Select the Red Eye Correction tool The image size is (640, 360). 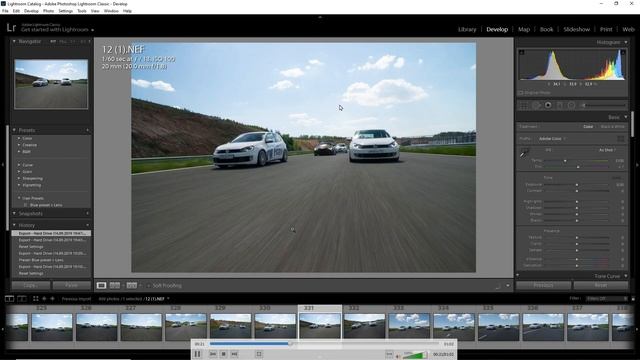[x=548, y=105]
